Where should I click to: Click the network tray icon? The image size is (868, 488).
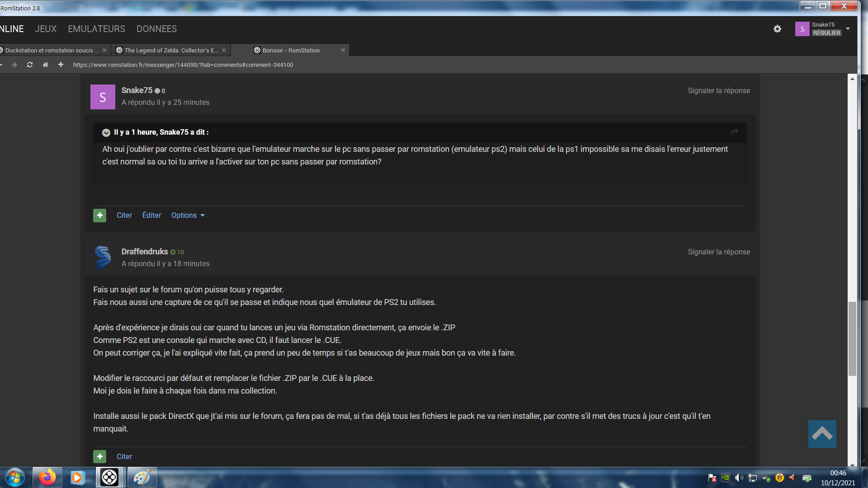(x=753, y=478)
